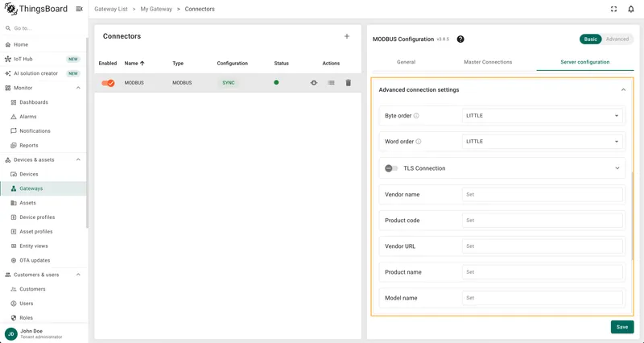The image size is (644, 343).
Task: Open Alarms page
Action: pos(43,117)
